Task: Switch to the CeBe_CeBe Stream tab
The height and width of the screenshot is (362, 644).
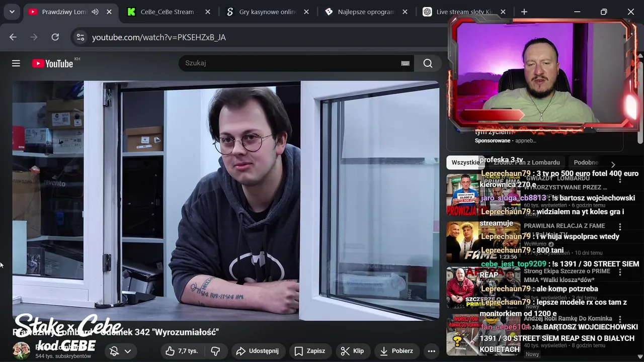Action: (x=168, y=12)
